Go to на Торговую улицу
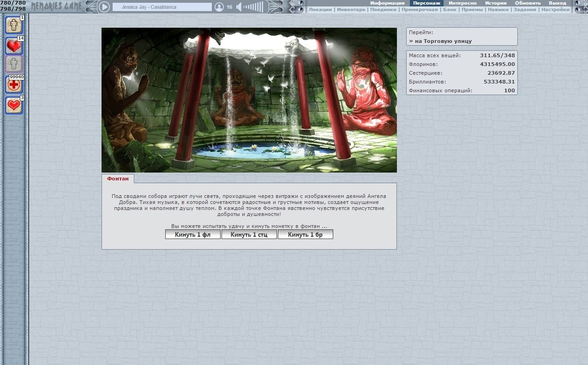This screenshot has width=588, height=365. 440,41
